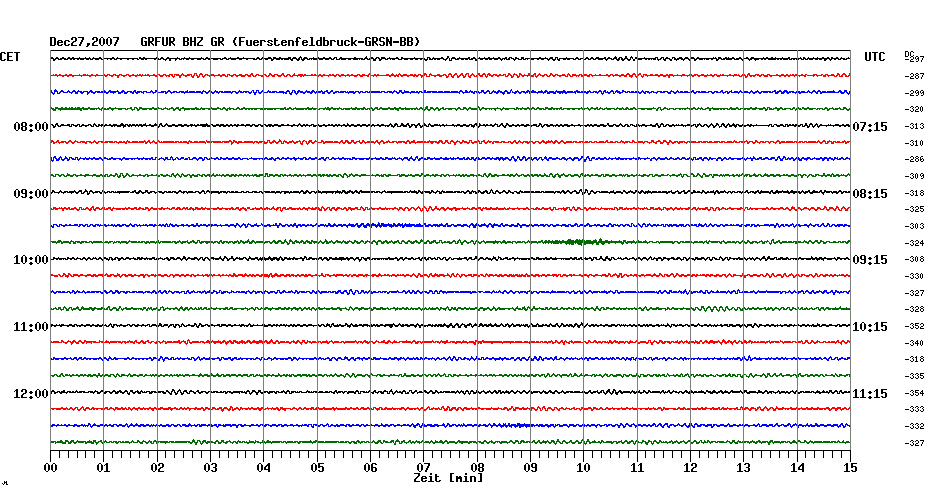Screen dimensions: 930x494
Task: Select the DC offset value -324
Action: (915, 243)
